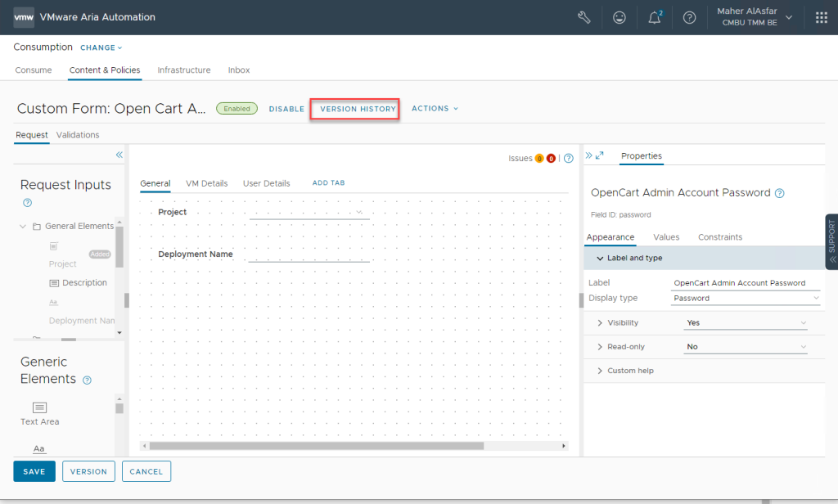Screen dimensions: 838x504
Task: Switch to the Consume tab
Action: (34, 70)
